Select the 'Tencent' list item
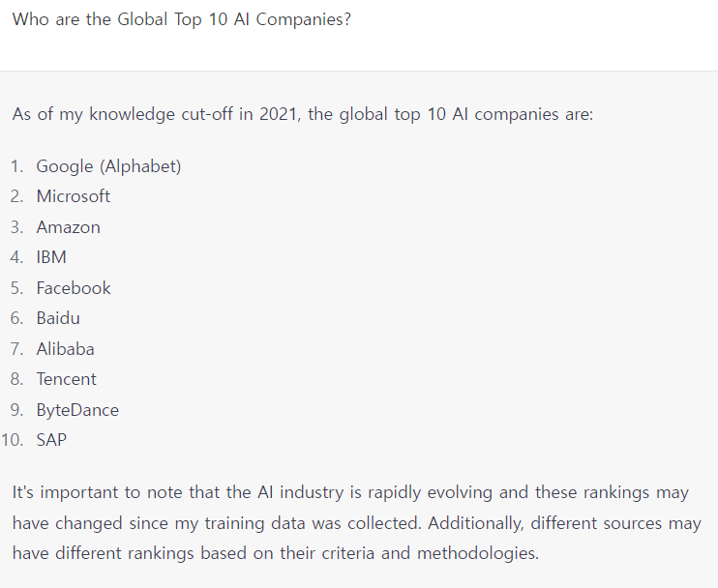718x588 pixels. (67, 379)
